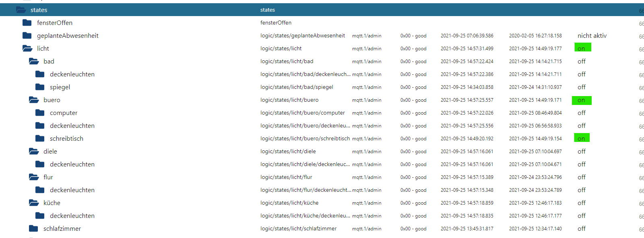Select the spiegel tree label
This screenshot has width=644, height=238.
click(x=60, y=87)
